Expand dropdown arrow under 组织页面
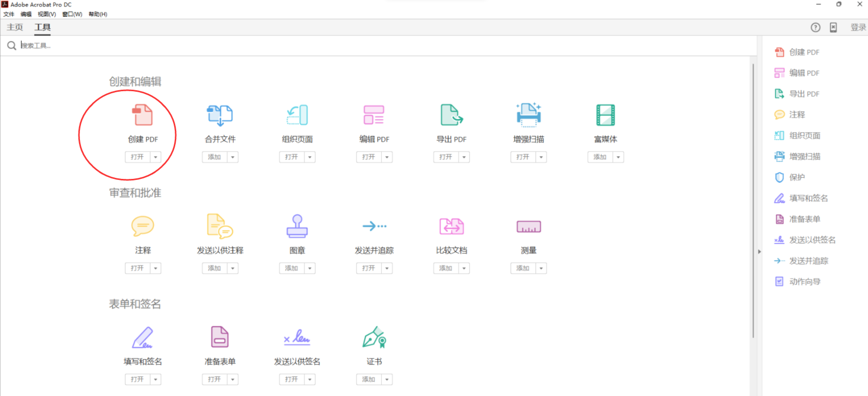 [310, 157]
